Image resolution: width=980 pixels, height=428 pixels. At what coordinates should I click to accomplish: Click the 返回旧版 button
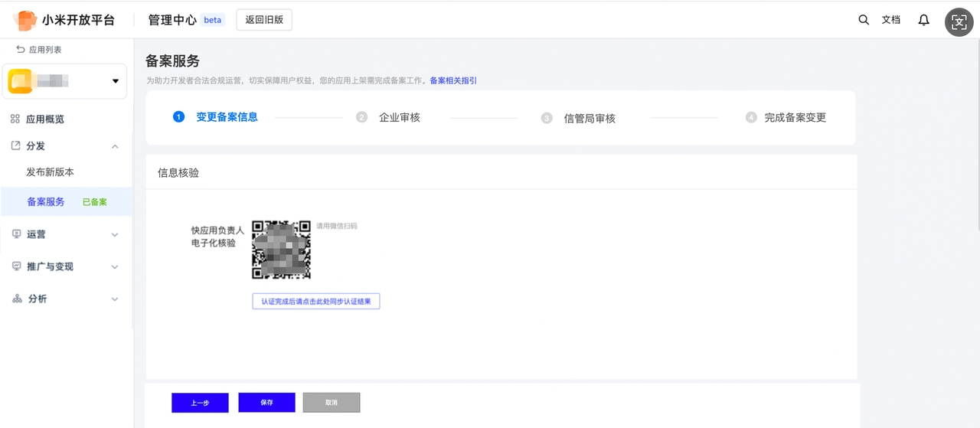(x=264, y=20)
